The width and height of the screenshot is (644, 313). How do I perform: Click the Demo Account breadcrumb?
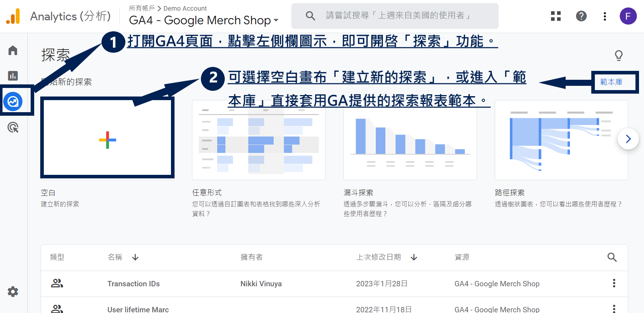(x=185, y=8)
